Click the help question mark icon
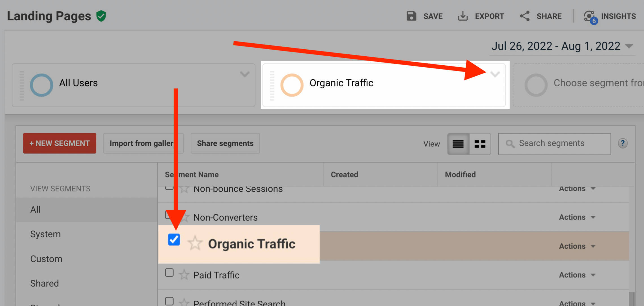Image resolution: width=644 pixels, height=306 pixels. tap(623, 143)
